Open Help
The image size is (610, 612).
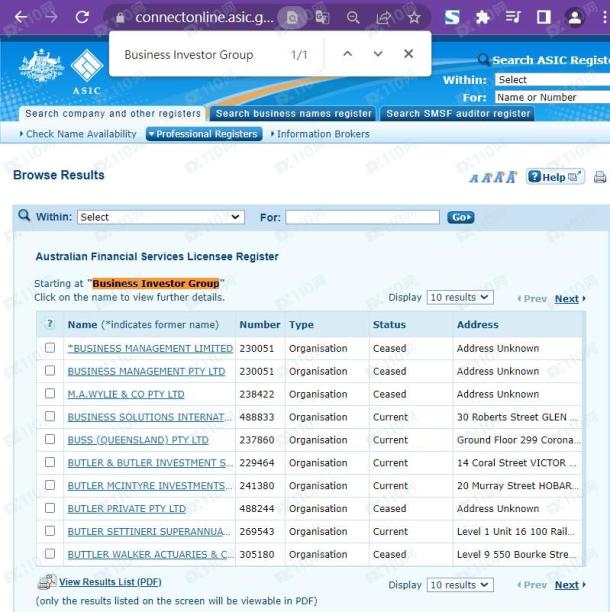pos(555,177)
